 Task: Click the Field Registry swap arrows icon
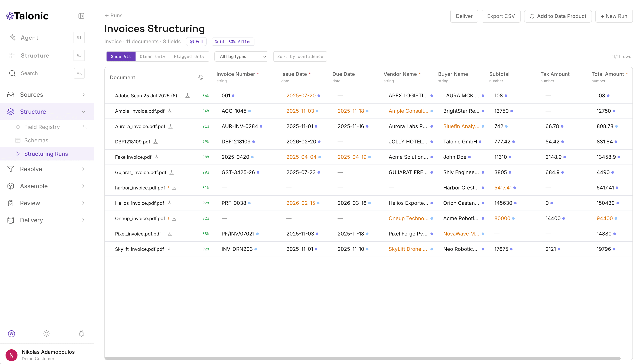tap(85, 127)
